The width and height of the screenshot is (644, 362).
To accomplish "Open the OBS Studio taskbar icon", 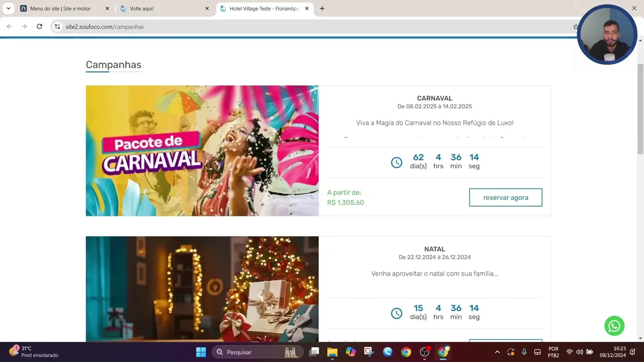I will [425, 352].
